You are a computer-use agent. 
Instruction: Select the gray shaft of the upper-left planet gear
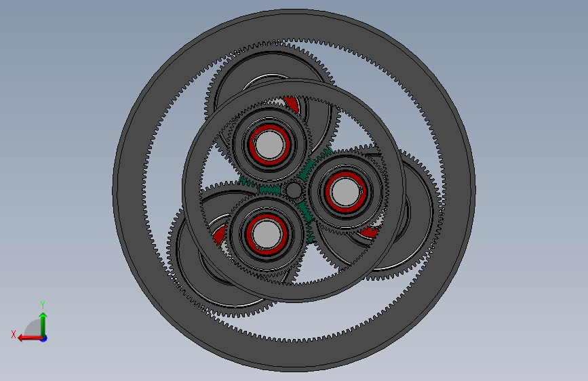pos(269,145)
